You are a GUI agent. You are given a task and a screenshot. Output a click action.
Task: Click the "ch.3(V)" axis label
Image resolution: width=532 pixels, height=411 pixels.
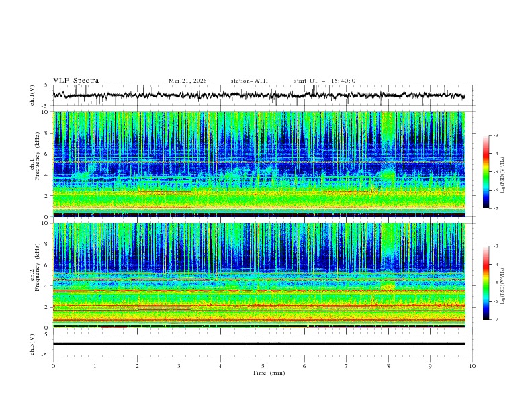point(32,345)
